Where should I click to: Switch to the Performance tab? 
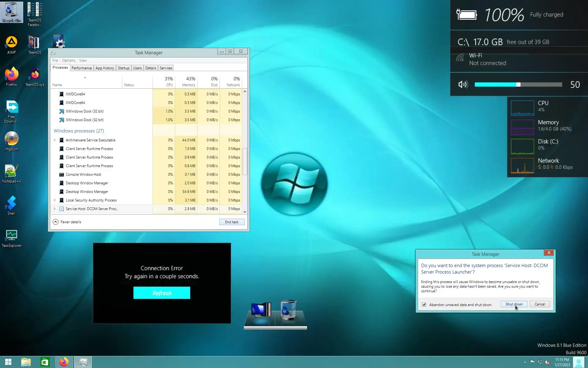81,68
